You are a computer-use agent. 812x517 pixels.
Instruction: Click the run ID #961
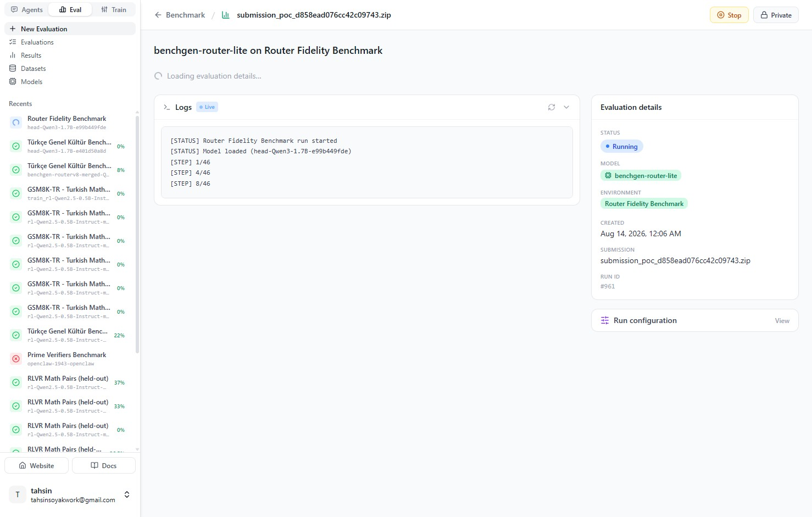(x=608, y=286)
